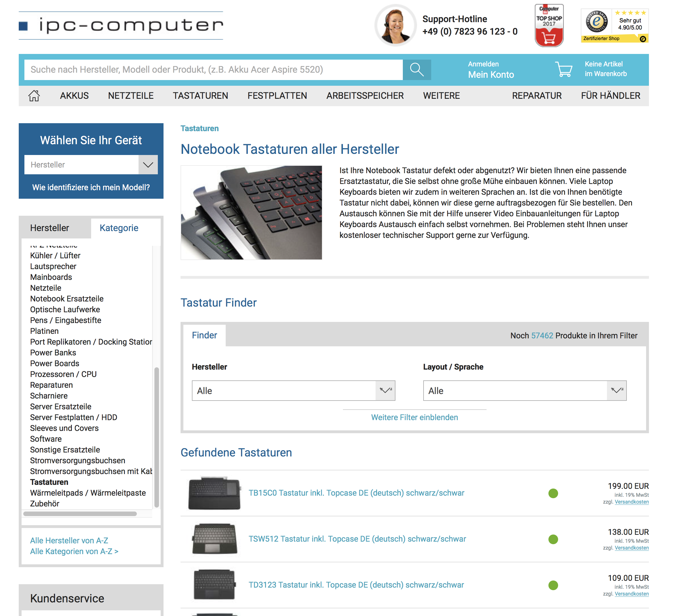
Task: Select Lautsprecher category
Action: pyautogui.click(x=53, y=266)
